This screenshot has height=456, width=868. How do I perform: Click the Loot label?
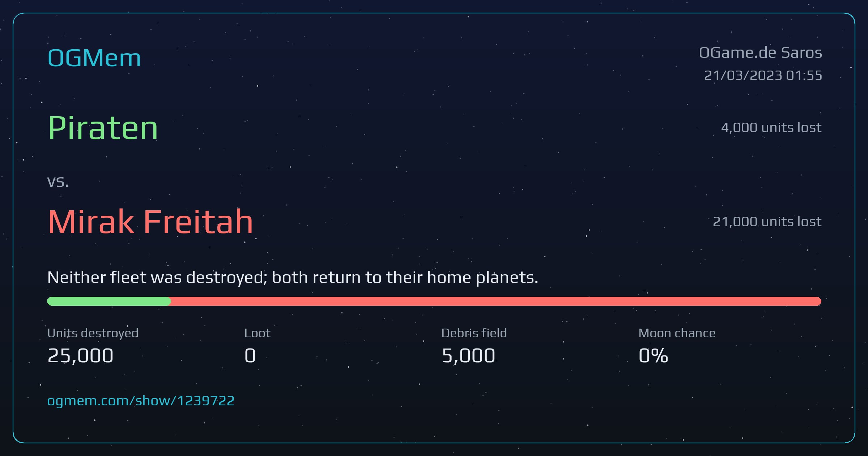[257, 333]
